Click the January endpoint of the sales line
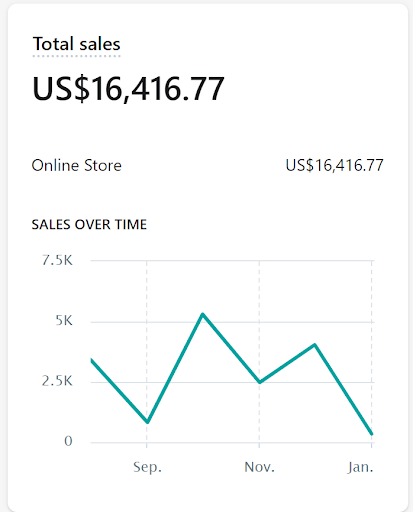 (x=372, y=434)
